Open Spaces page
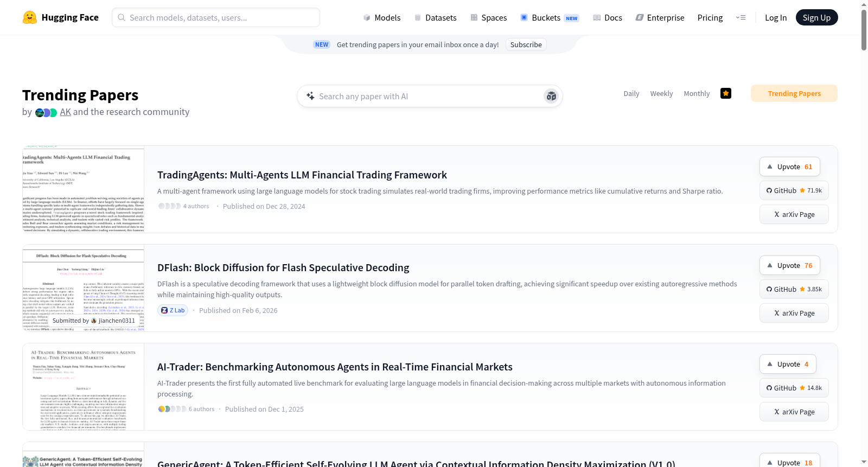Screen dimensions: 868x467 tap(488, 17)
